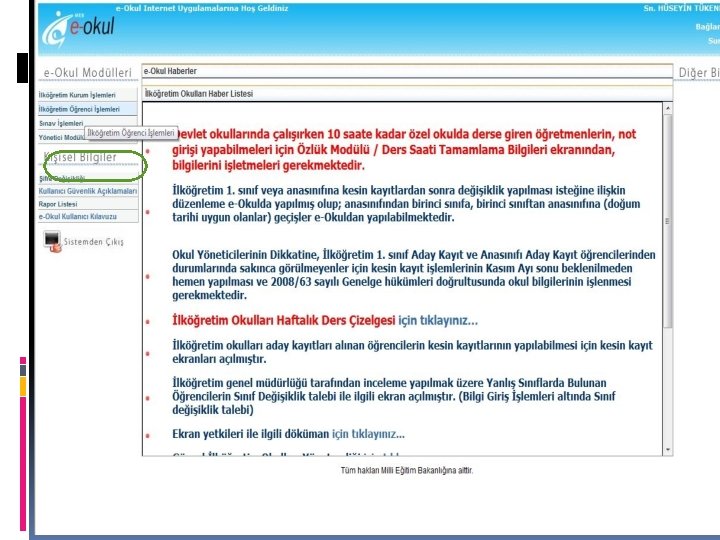Click 'İlköğretim Okulları Haftalık Ders Çizelgesi' red text
The image size is (720, 540).
click(x=283, y=321)
